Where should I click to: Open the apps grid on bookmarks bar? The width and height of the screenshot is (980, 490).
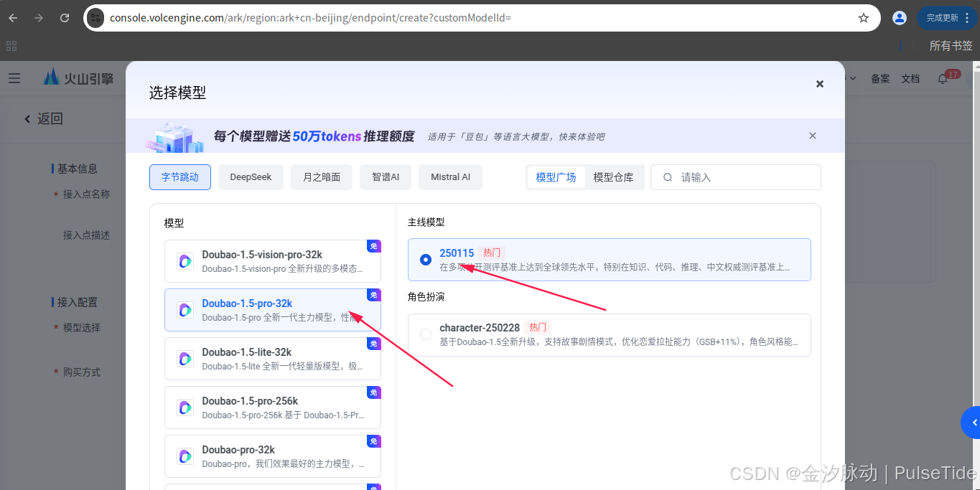click(x=11, y=46)
